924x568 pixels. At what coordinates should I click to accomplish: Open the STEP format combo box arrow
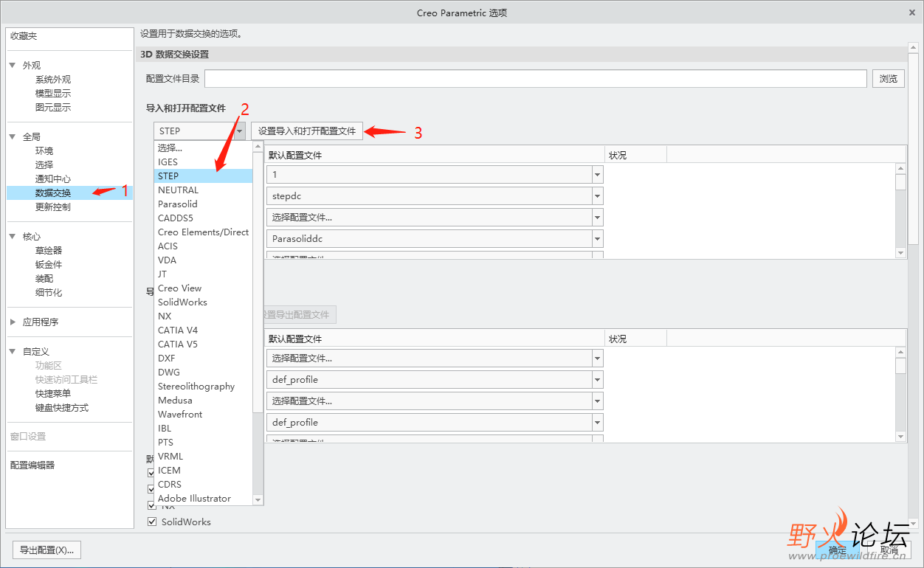pos(240,131)
